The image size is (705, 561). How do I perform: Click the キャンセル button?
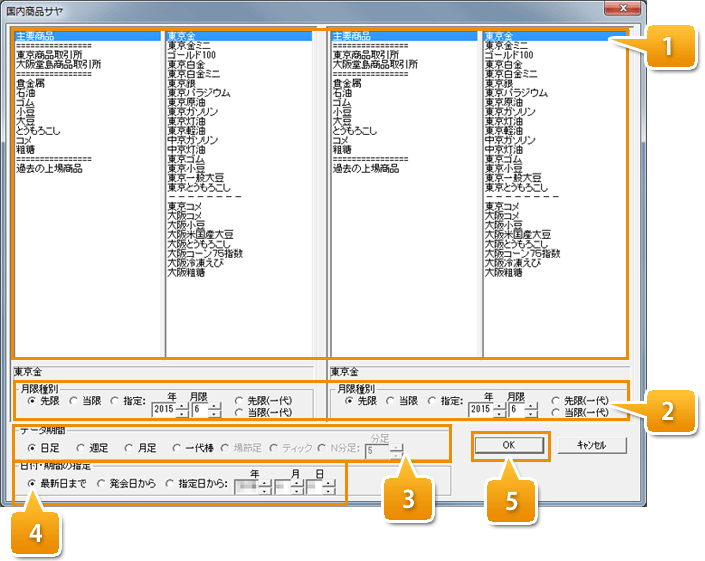pyautogui.click(x=592, y=445)
